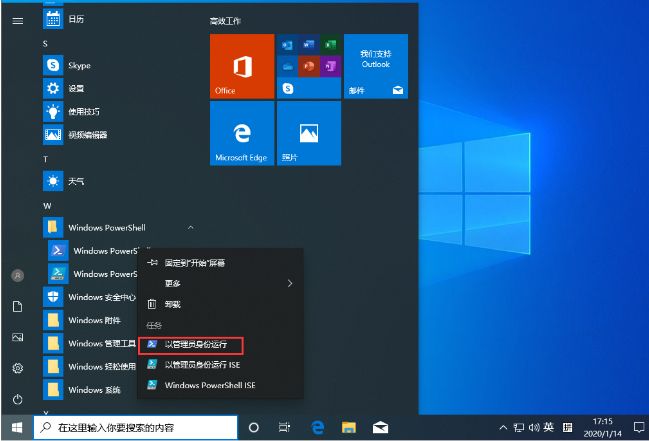Expand the Start menu hamburger button
The height and width of the screenshot is (441, 649).
pyautogui.click(x=17, y=21)
